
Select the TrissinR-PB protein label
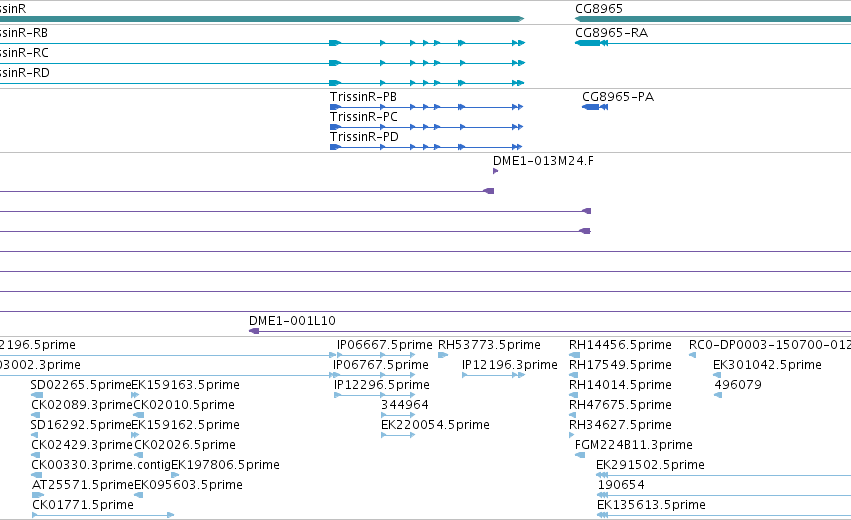pyautogui.click(x=363, y=97)
